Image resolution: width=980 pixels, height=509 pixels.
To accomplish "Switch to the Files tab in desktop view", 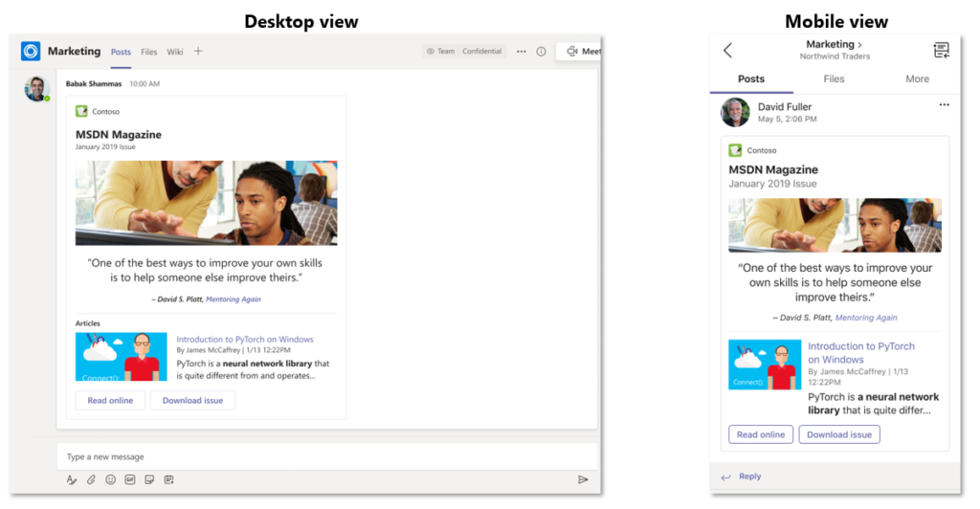I will [x=148, y=52].
